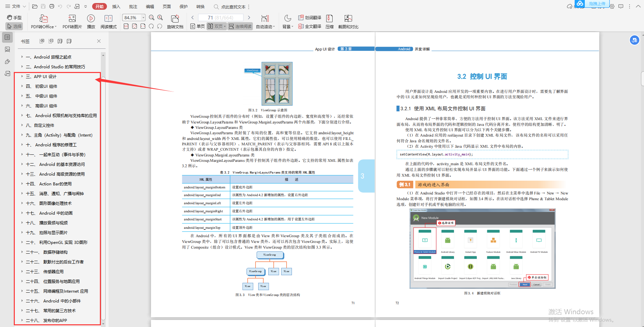Click the print icon in the quick toolbar
644x327 pixels.
[51, 6]
